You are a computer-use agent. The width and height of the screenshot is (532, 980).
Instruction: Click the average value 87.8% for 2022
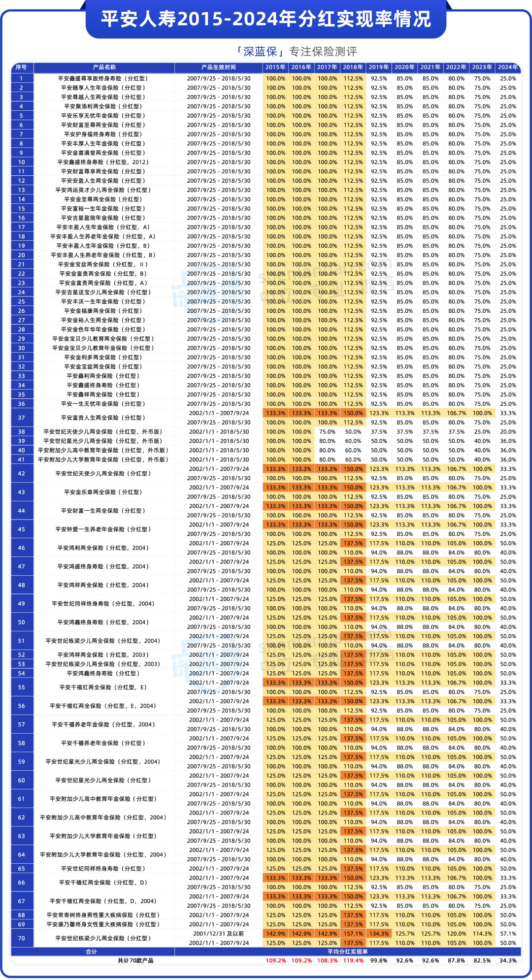coord(457,961)
